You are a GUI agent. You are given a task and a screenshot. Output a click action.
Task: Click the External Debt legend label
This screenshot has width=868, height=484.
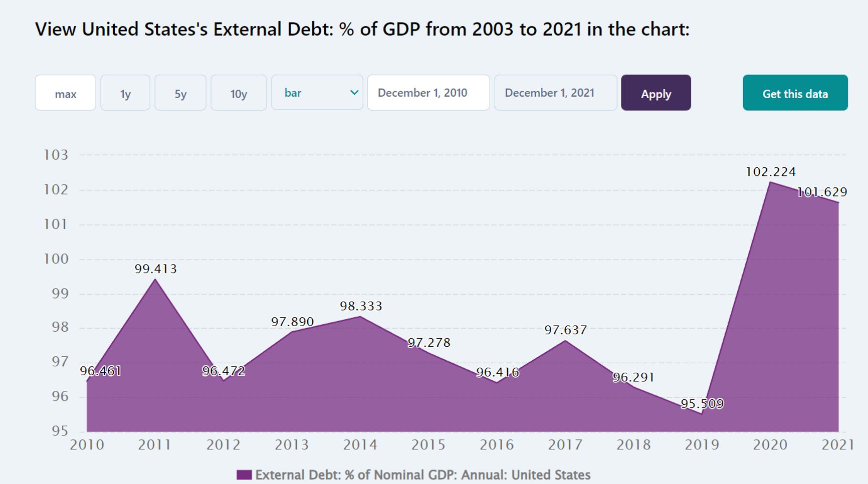(422, 475)
